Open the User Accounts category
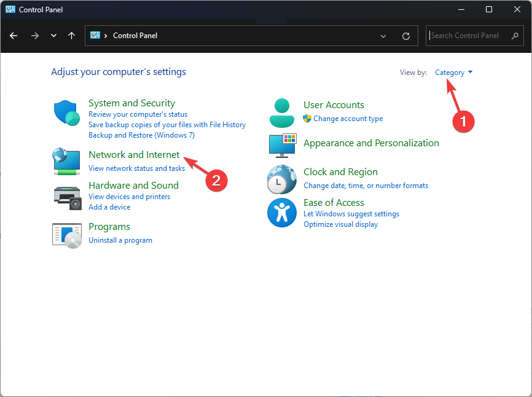Screen dimensions: 532x397 (x=334, y=105)
